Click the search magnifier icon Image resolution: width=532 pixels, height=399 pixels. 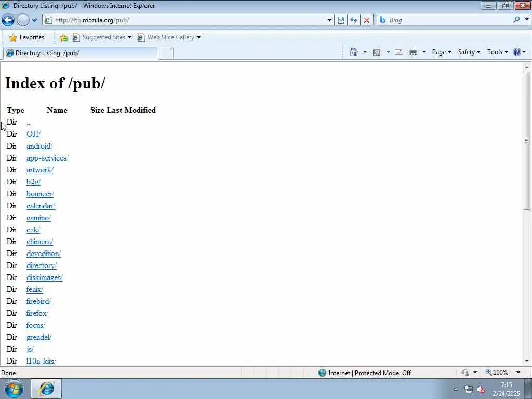516,20
